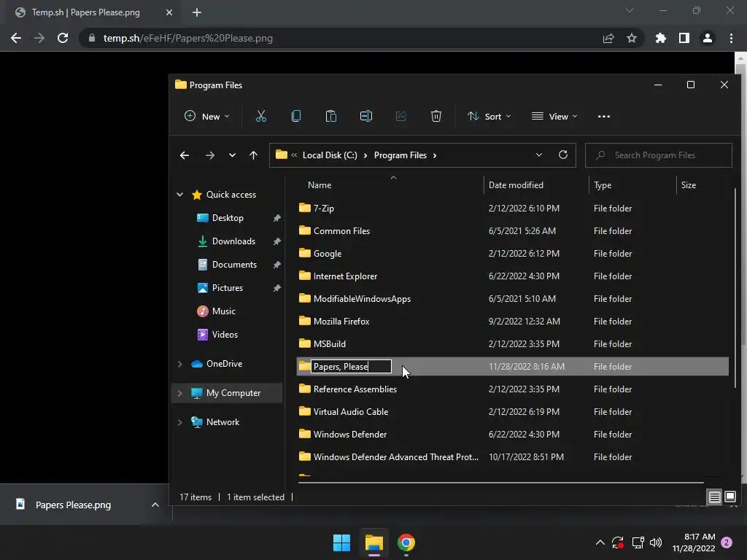Toggle Chrome side panel icon
This screenshot has height=560, width=747.
coord(684,38)
